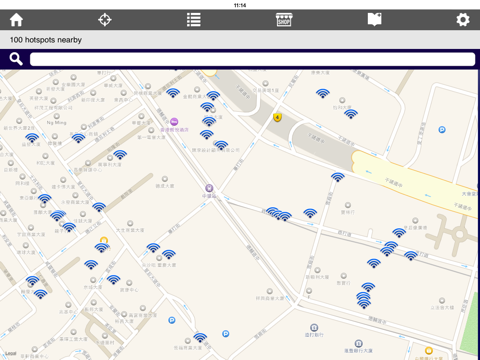Open the settings gear

tap(463, 20)
